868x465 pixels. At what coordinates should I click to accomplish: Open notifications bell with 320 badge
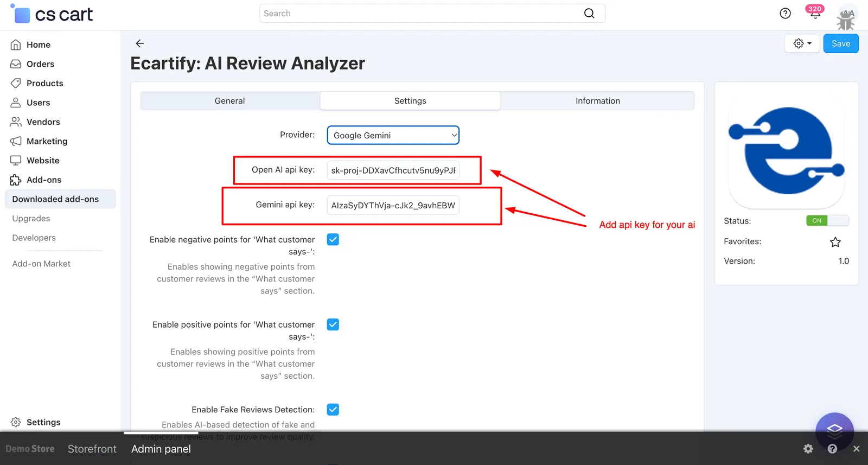(x=815, y=12)
